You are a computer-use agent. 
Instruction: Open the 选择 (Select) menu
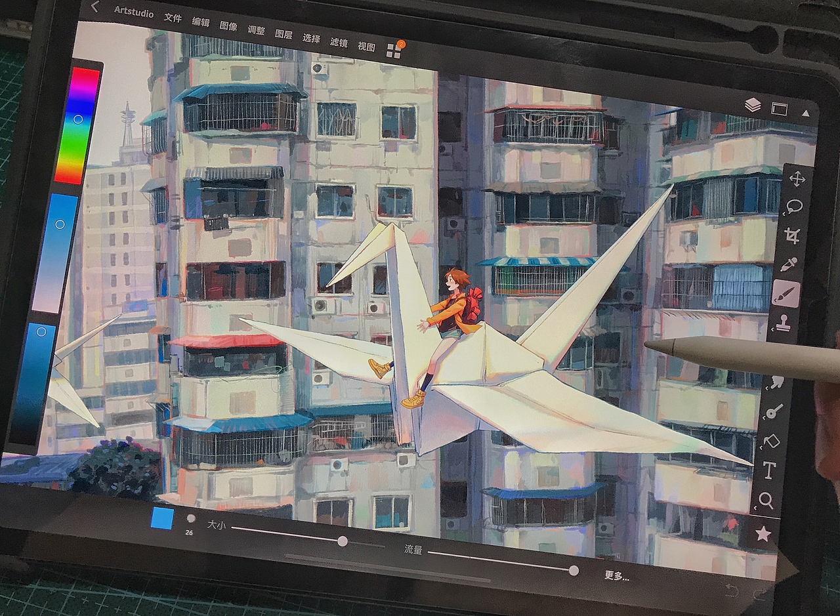point(311,38)
